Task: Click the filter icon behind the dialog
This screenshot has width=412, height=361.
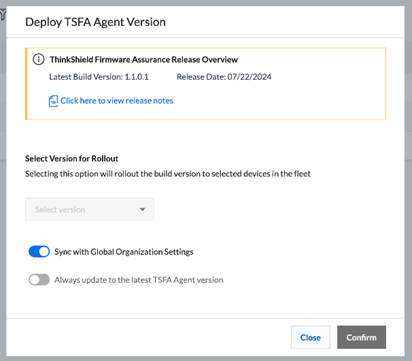Action: (x=3, y=15)
